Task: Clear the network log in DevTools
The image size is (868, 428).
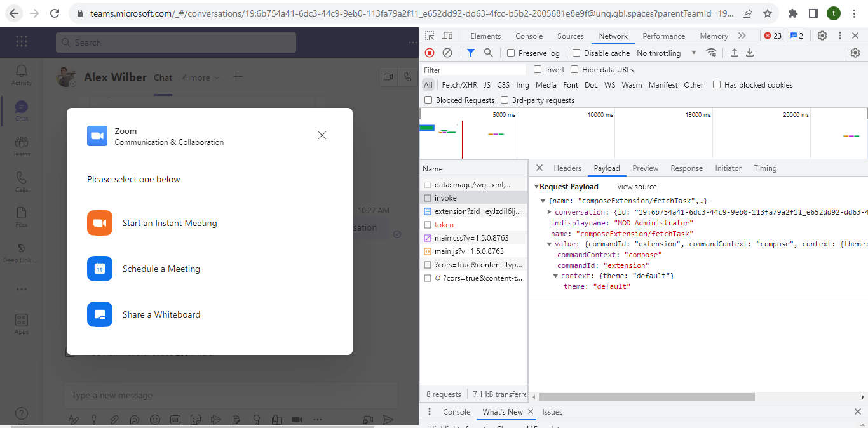Action: point(447,53)
